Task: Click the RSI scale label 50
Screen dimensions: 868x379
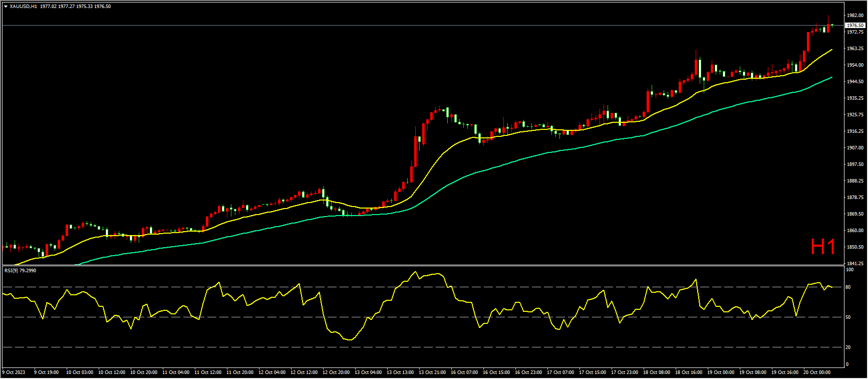Action: click(x=848, y=317)
